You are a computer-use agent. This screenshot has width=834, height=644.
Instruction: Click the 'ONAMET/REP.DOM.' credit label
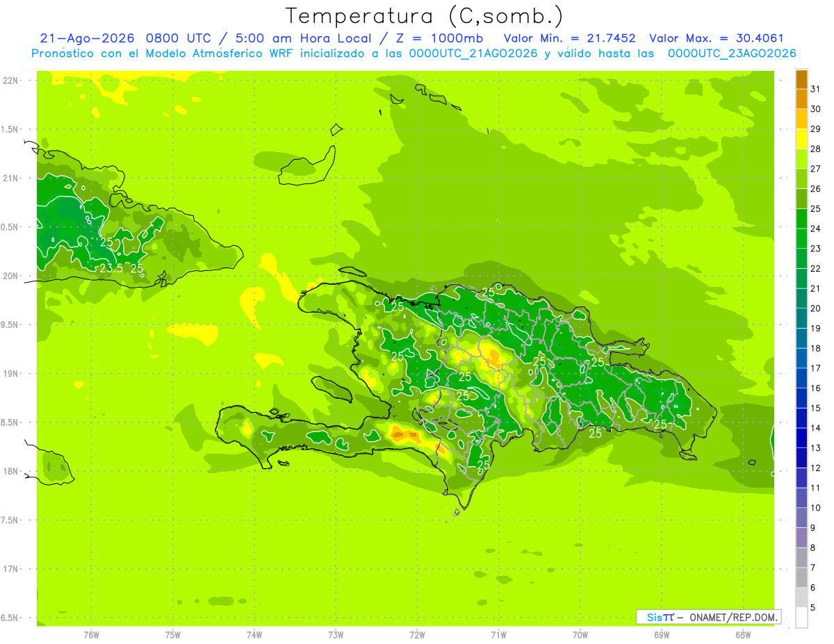pyautogui.click(x=733, y=617)
